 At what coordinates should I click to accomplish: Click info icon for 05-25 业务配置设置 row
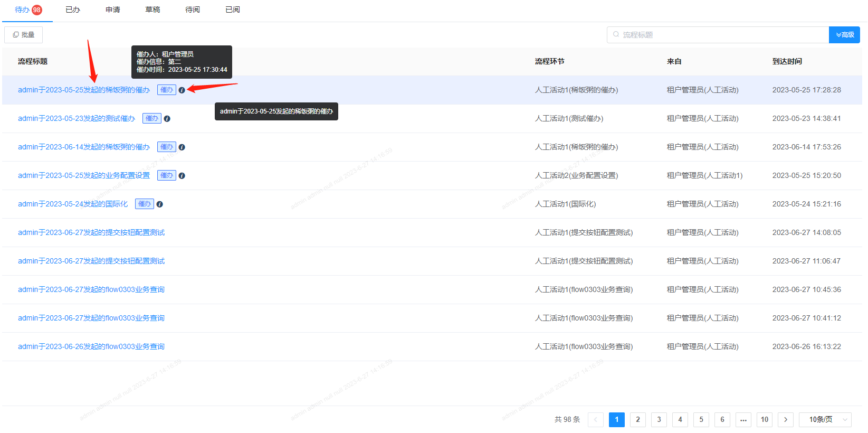pyautogui.click(x=182, y=176)
